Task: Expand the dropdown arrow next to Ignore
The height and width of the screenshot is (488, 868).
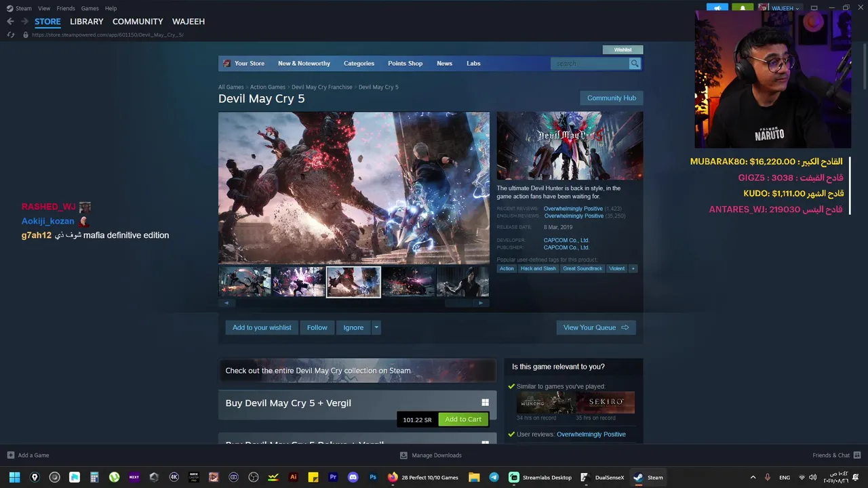Action: tap(376, 327)
